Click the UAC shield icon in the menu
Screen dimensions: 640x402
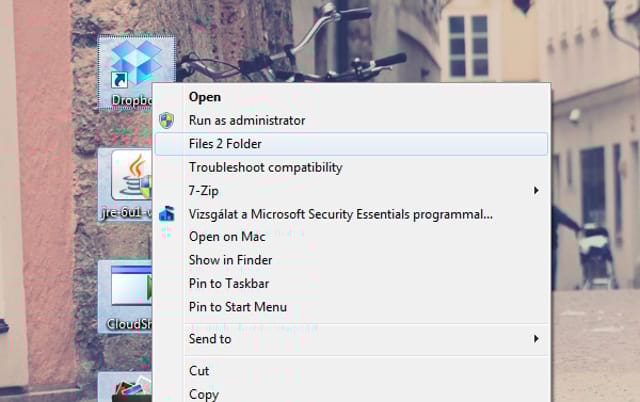click(x=167, y=120)
